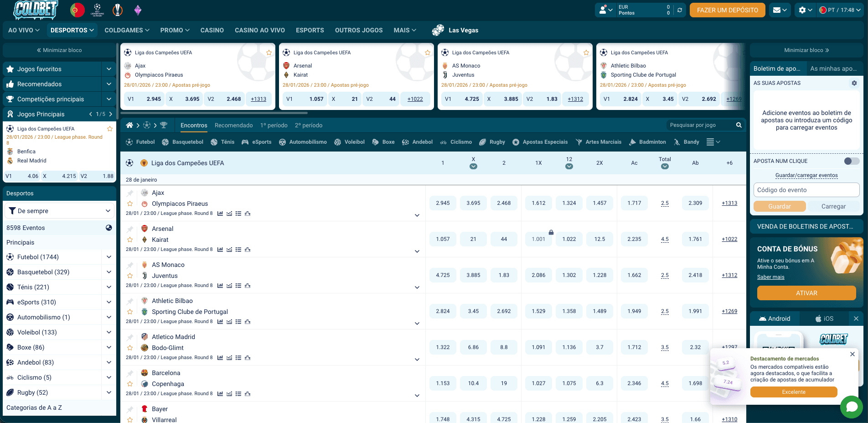Click the top carousel horizontal scrollbar
The image size is (868, 423).
(x=215, y=113)
